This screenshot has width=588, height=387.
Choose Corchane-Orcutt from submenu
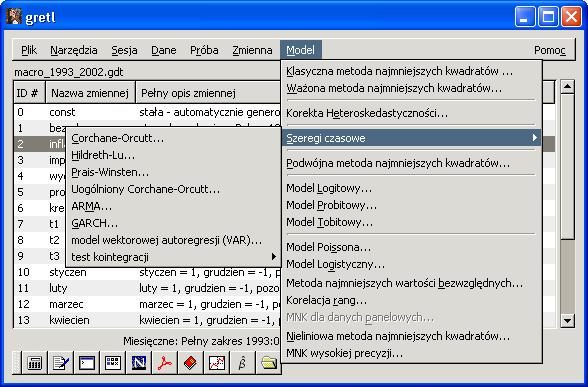point(173,138)
